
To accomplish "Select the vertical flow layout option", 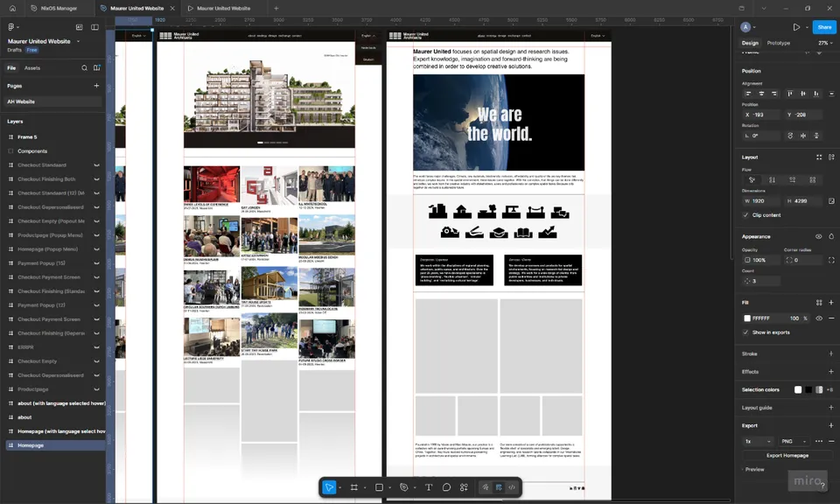I will [772, 180].
